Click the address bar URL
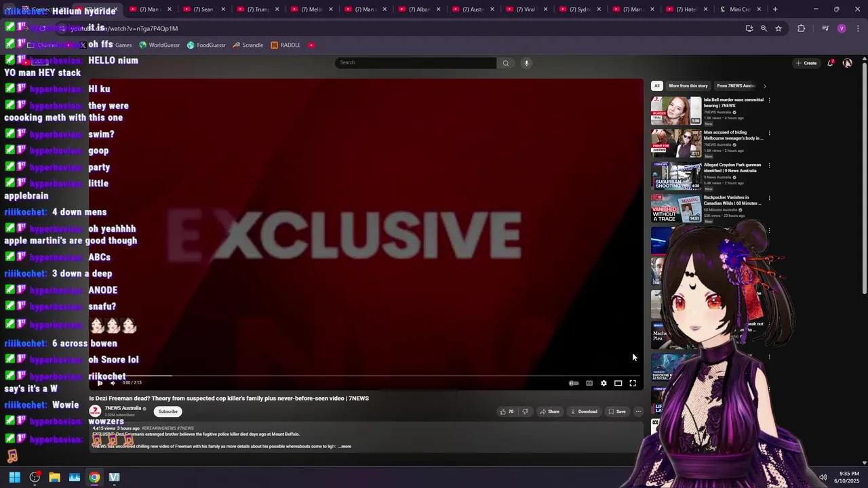This screenshot has height=488, width=868. tap(125, 28)
